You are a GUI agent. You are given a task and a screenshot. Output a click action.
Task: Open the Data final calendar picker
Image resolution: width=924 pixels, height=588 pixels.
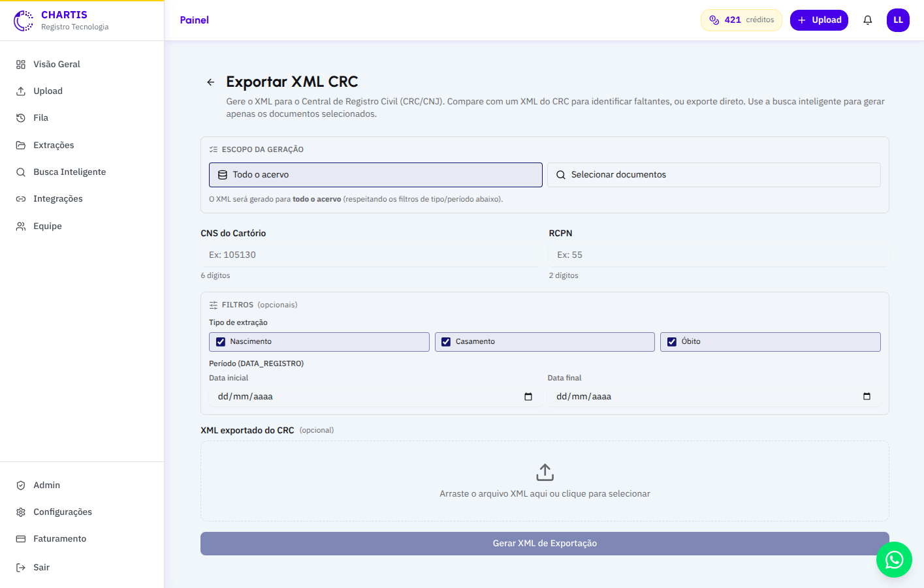[x=867, y=397]
